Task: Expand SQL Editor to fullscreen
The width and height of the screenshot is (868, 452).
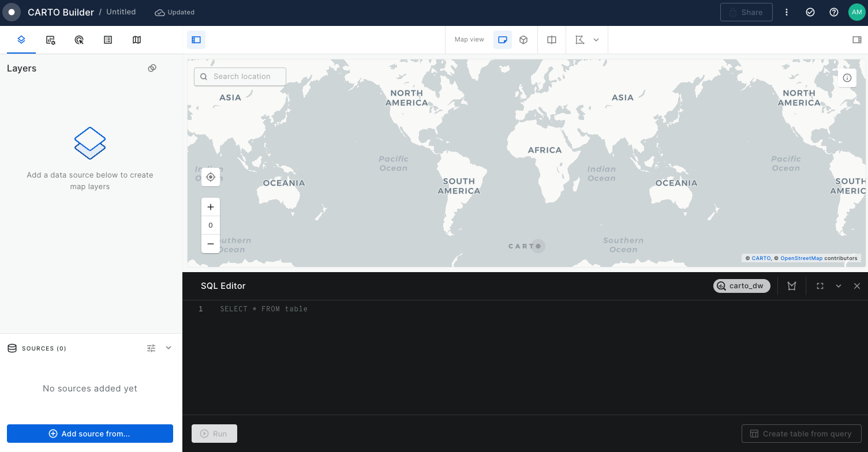Action: pos(820,286)
